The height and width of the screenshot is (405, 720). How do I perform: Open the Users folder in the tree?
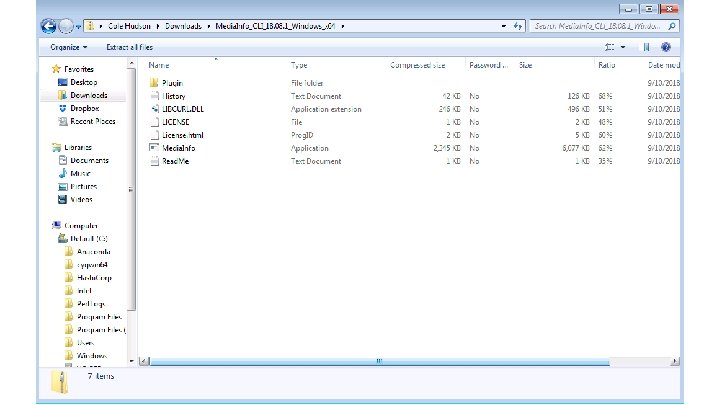pos(85,343)
